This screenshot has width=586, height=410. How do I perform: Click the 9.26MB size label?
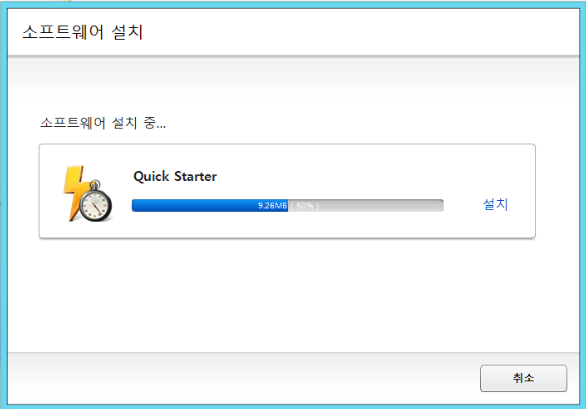pos(272,206)
